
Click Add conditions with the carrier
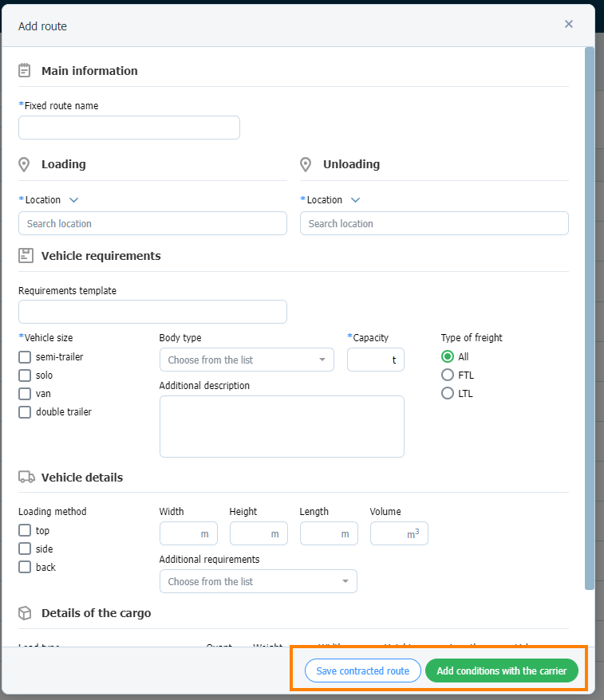(x=502, y=671)
